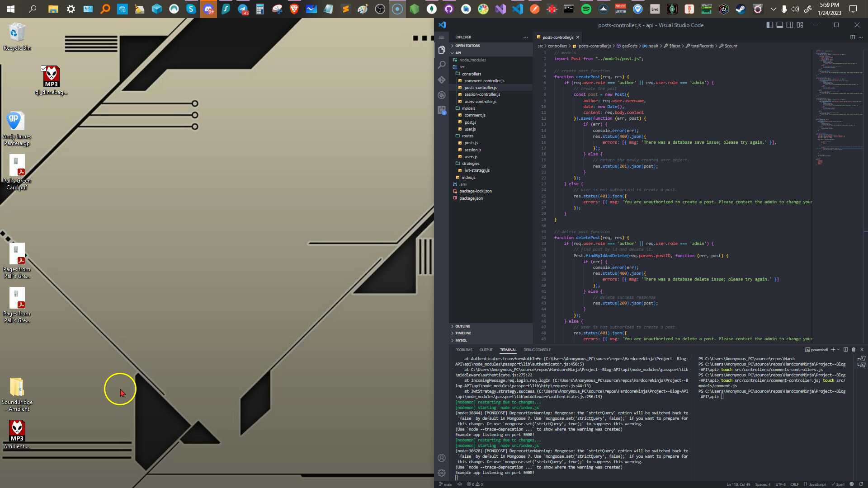Expand the OPEN EDITORS section
Viewport: 868px width, 488px height.
click(x=467, y=46)
